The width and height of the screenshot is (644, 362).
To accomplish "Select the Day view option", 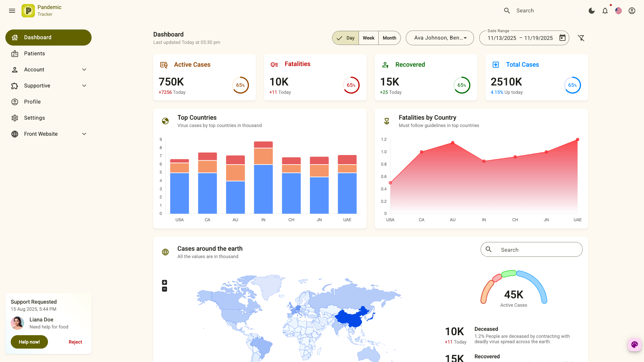I will 345,38.
